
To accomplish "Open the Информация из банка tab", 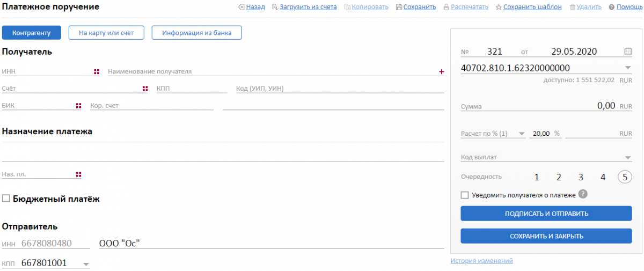I will tap(196, 33).
